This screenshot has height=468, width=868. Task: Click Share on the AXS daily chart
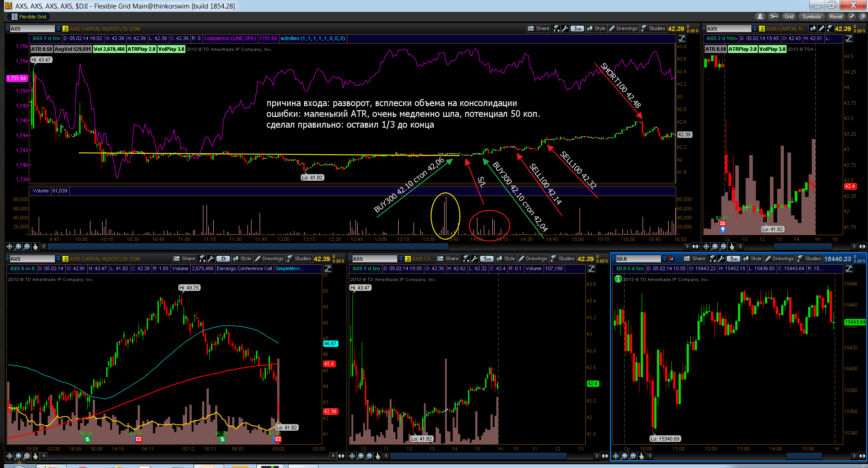[x=184, y=259]
